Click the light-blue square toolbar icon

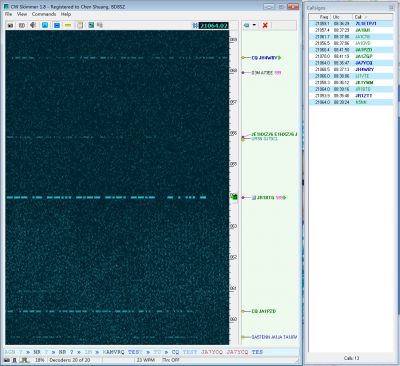45,25
